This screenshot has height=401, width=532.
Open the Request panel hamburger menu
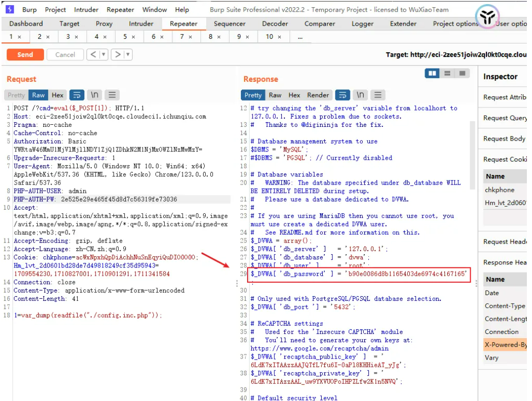pos(113,95)
